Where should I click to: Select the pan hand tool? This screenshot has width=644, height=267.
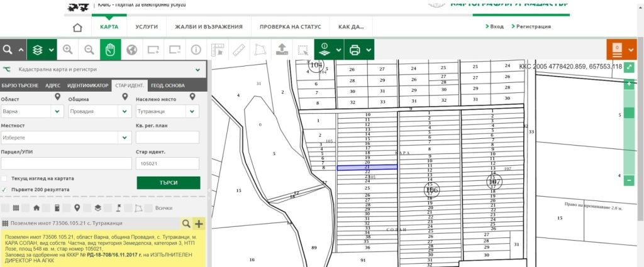(x=110, y=49)
